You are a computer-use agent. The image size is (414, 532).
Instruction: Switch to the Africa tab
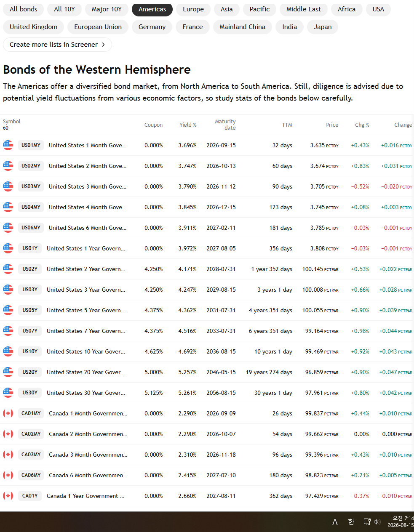point(347,9)
